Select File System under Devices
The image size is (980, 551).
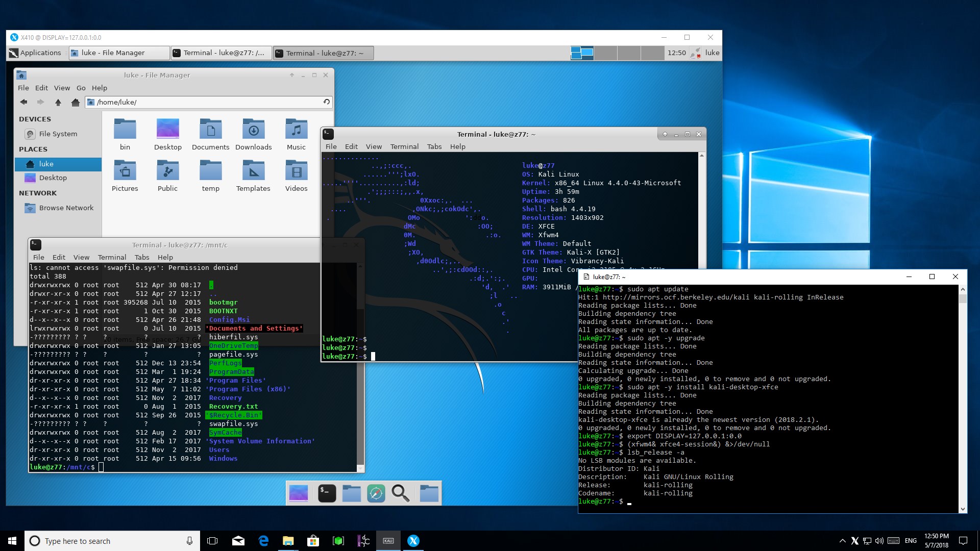(58, 134)
